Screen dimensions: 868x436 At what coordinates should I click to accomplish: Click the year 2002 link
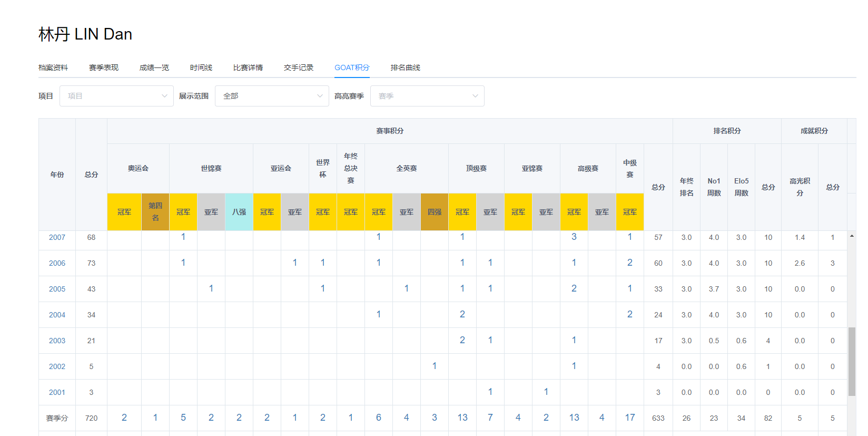(57, 366)
